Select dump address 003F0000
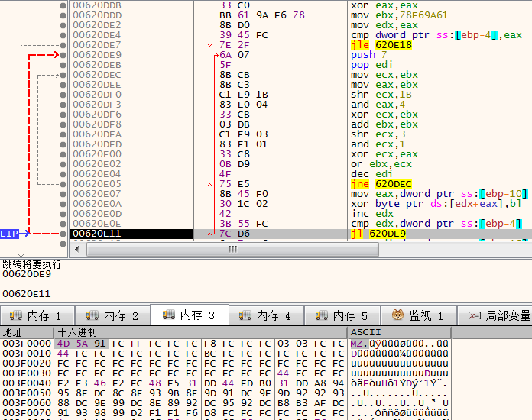Screen dimensions: 532x420 coord(27,344)
